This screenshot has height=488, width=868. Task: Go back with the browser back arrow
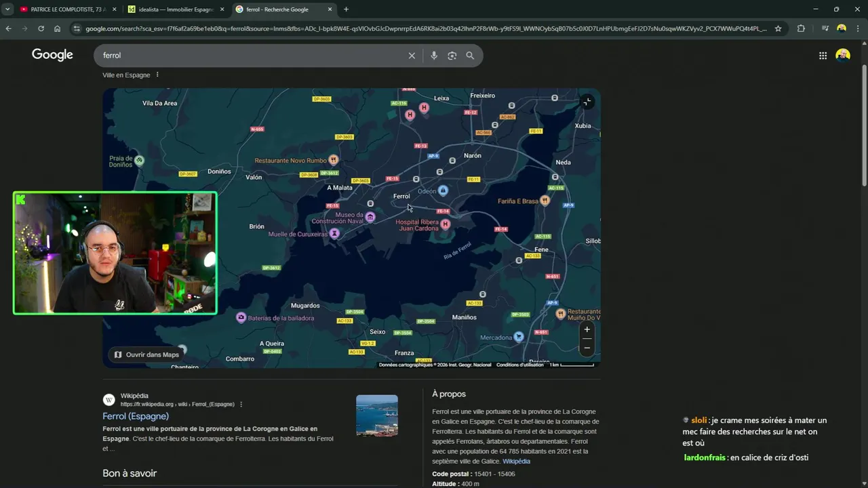(8, 28)
